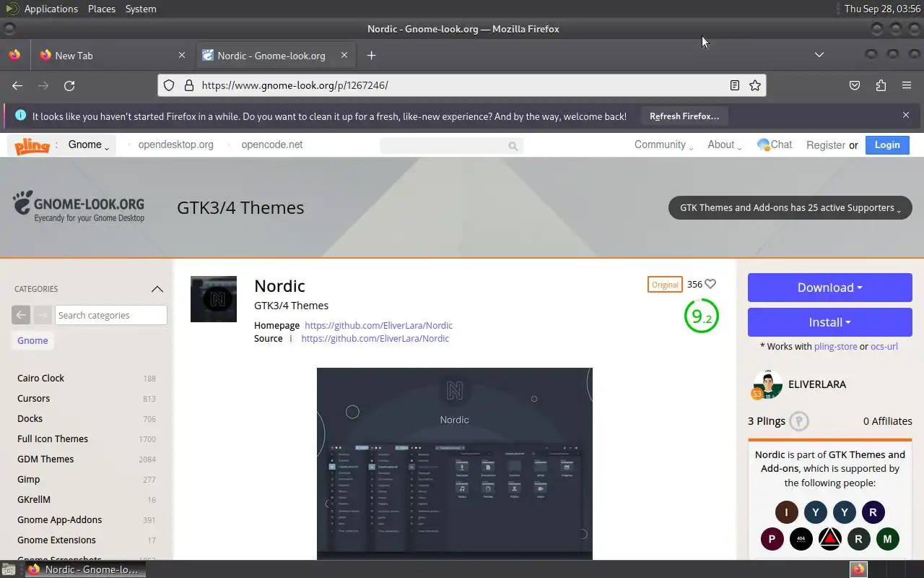The width and height of the screenshot is (924, 578).
Task: Expand the Gnome site selector dropdown
Action: pyautogui.click(x=89, y=144)
